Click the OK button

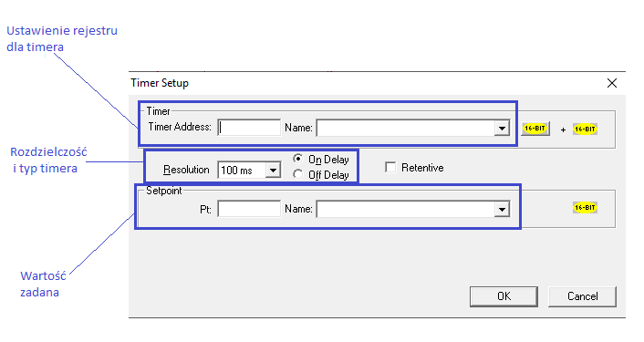[504, 296]
